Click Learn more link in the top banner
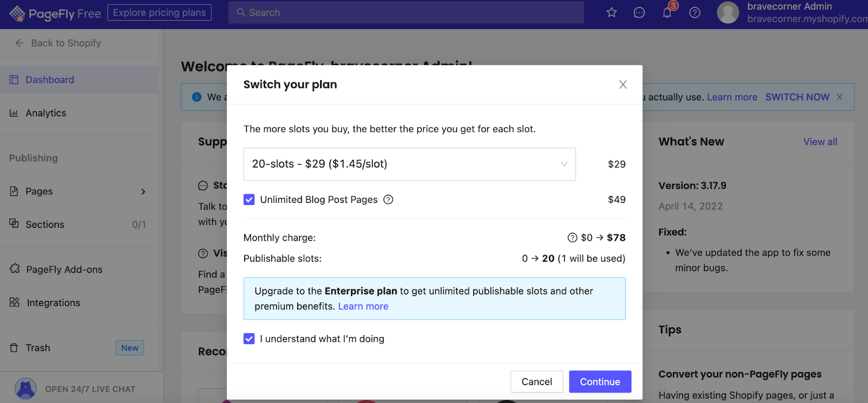 [732, 97]
